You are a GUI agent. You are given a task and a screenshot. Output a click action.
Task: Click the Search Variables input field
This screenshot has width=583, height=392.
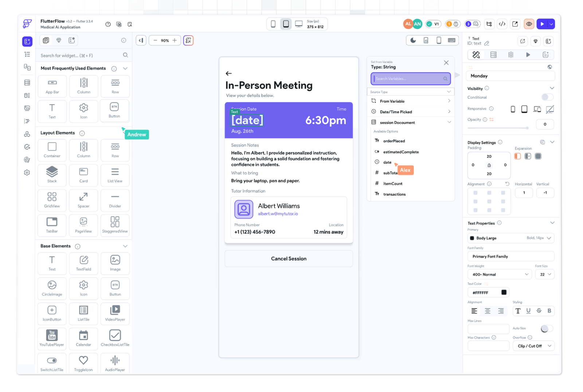click(411, 79)
